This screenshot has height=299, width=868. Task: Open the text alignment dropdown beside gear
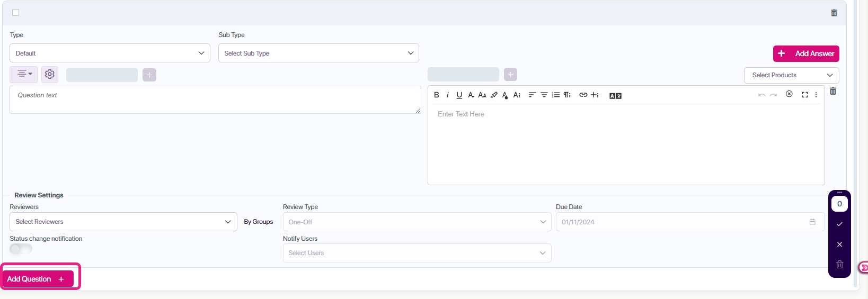24,74
